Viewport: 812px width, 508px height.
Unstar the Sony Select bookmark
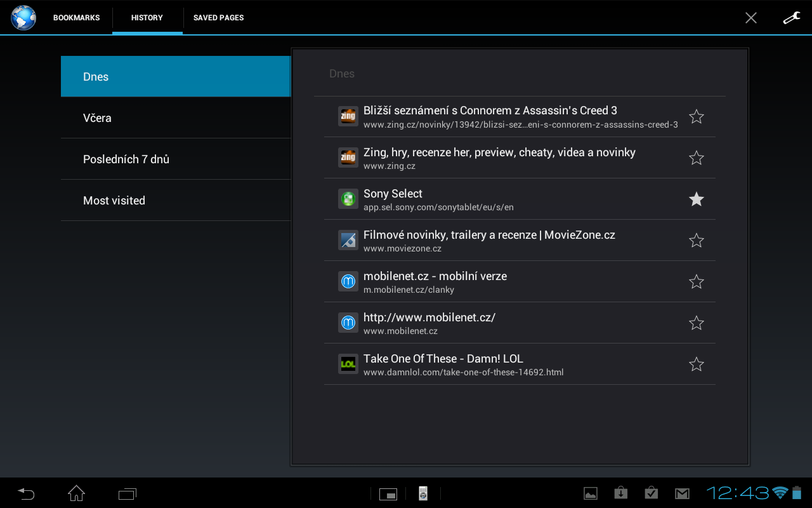click(696, 199)
